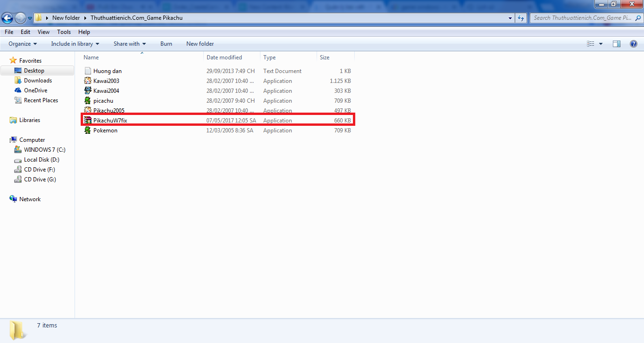Click the Pikachu2005 application icon
The height and width of the screenshot is (343, 644).
click(88, 110)
